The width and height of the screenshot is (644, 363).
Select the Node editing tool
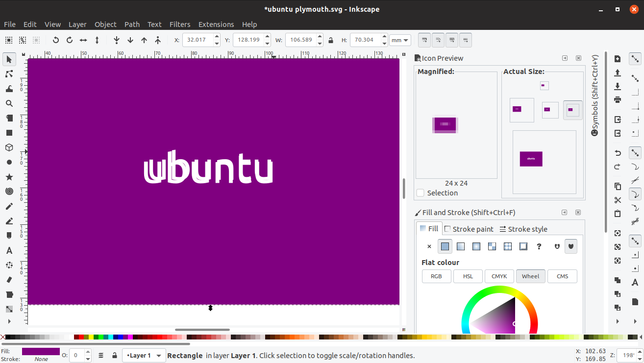click(x=9, y=73)
